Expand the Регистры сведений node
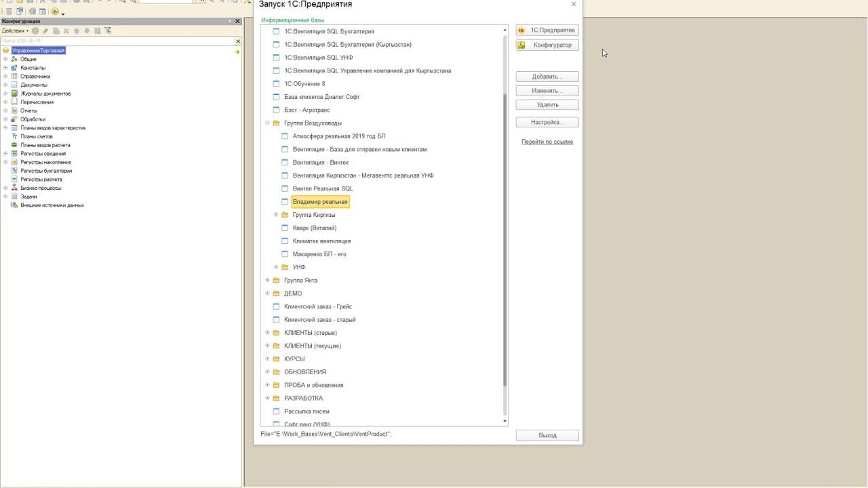Screen dimensions: 868x488 tap(5, 154)
